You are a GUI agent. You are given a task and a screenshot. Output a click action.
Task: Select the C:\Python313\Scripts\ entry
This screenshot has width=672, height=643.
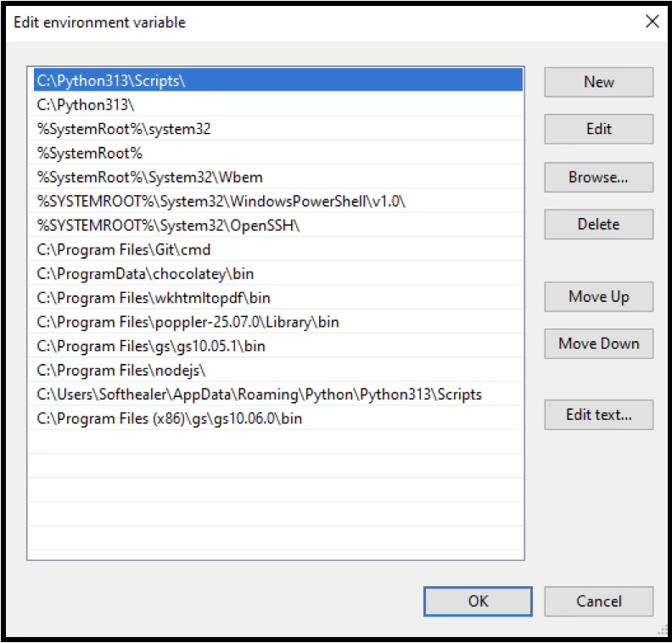click(111, 81)
